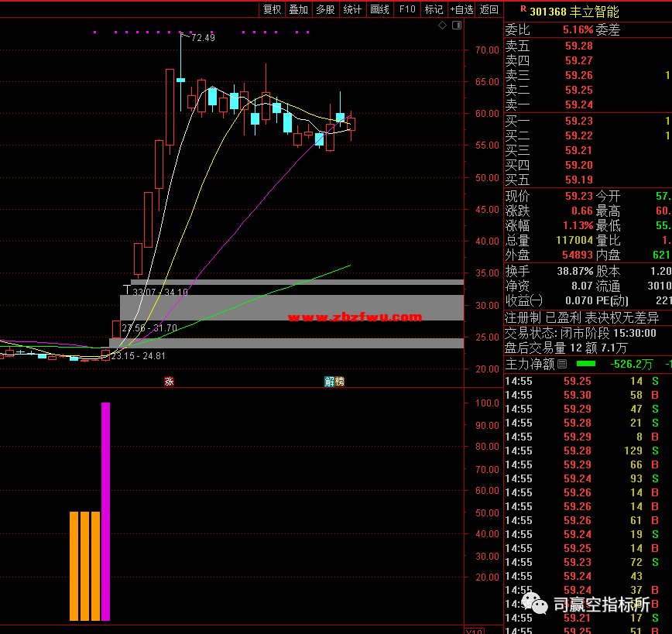Viewport: 672px width, 634px height.
Task: Toggle the side panel layout icon
Action: (x=456, y=26)
